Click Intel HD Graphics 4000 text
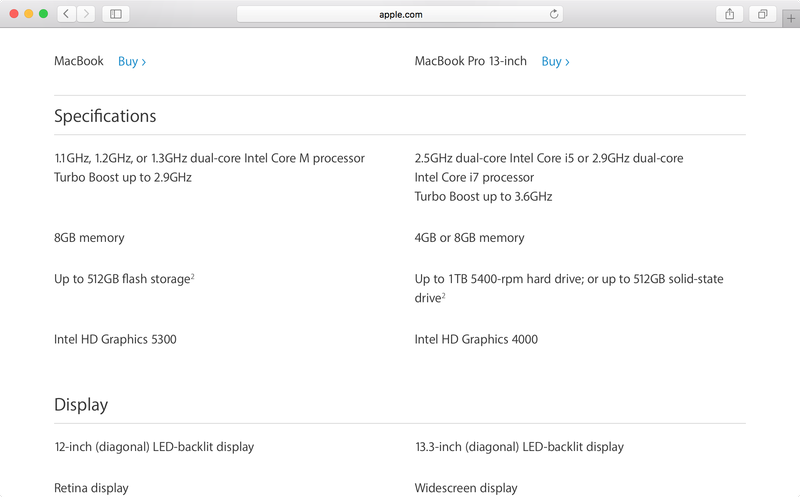 click(x=476, y=339)
